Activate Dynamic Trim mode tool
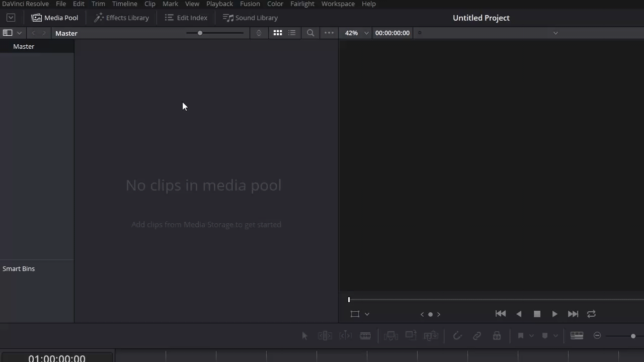This screenshot has height=362, width=644. [345, 336]
